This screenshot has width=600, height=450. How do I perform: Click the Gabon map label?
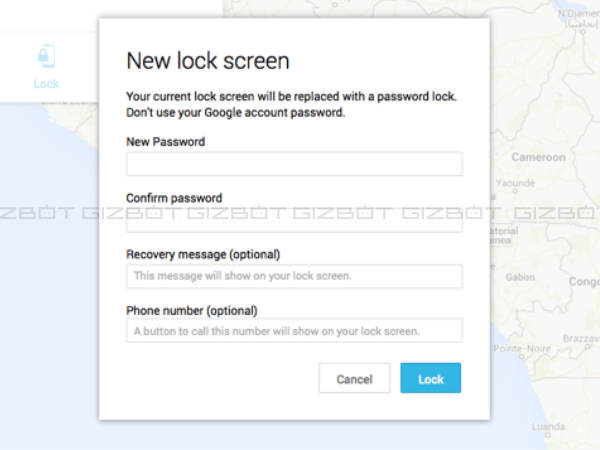click(520, 276)
